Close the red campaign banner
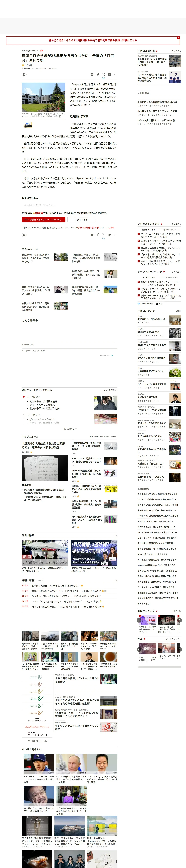 tap(178, 38)
